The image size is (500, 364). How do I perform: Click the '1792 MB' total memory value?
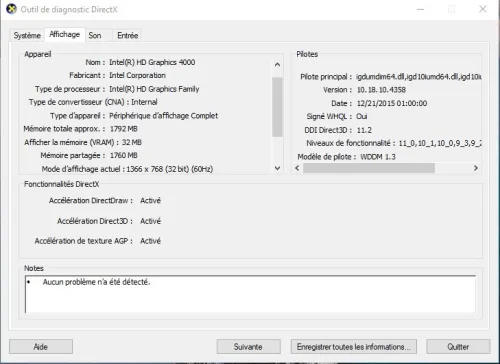pyautogui.click(x=124, y=129)
